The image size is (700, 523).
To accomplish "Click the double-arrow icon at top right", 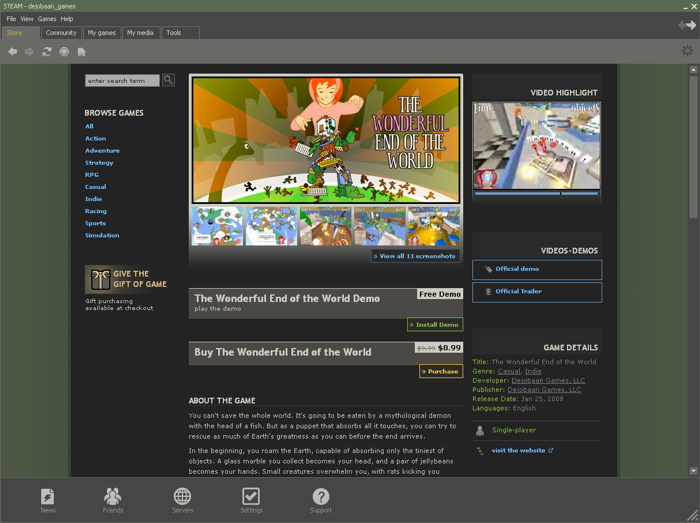I will tap(687, 25).
